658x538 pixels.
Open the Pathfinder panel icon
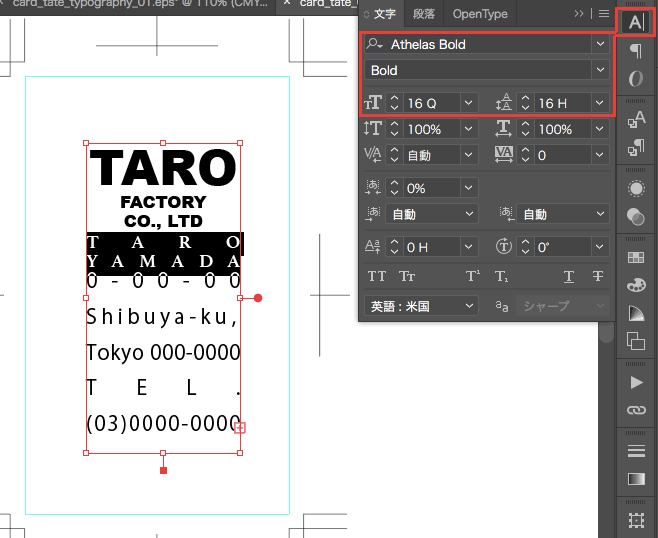(x=636, y=341)
